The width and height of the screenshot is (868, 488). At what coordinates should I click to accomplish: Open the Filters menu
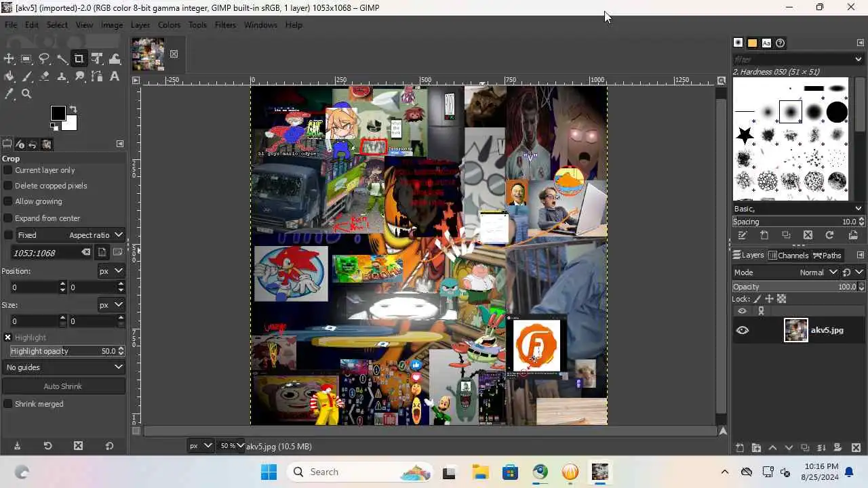pos(225,25)
